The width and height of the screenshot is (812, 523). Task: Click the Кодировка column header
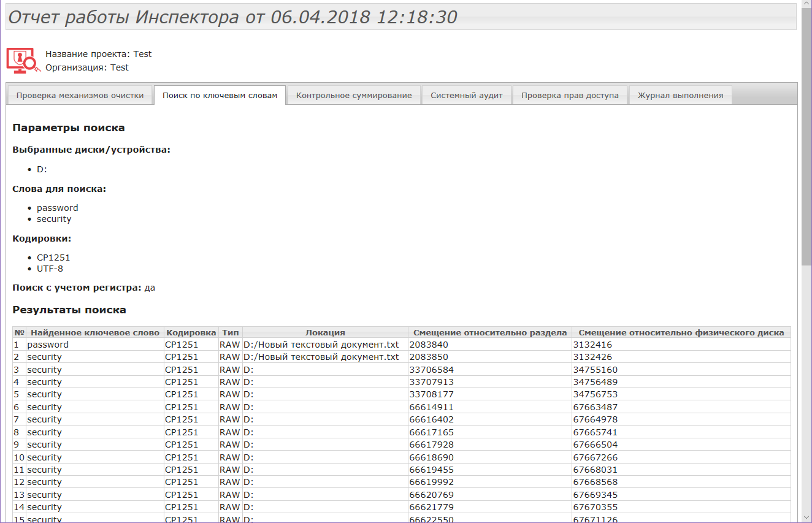(191, 332)
